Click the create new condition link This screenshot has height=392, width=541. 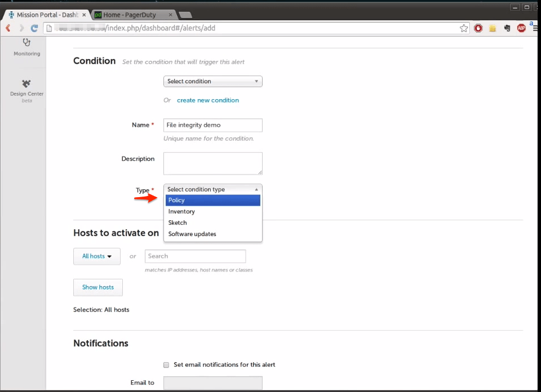208,100
